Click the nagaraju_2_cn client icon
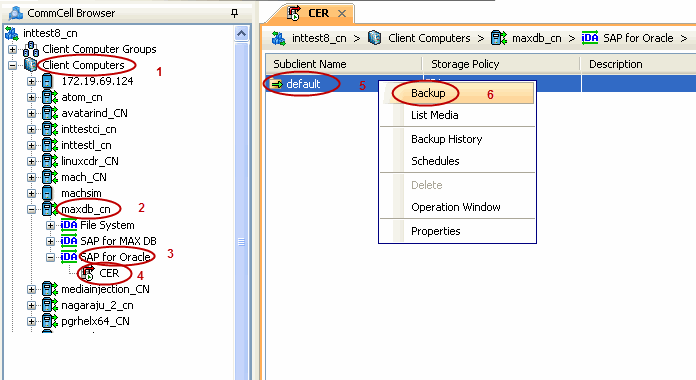 [50, 305]
